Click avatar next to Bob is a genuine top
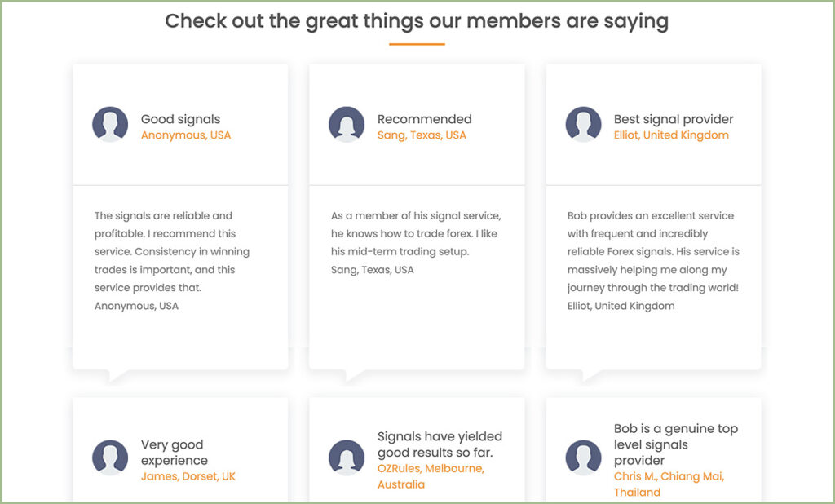Viewport: 835px width, 504px height. coord(583,458)
